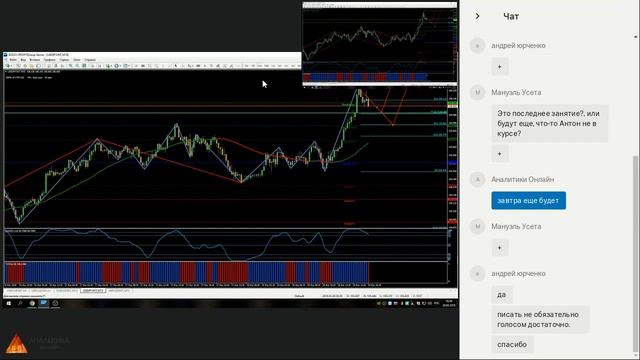Open the Файл menu in MetaTrader

[13, 60]
